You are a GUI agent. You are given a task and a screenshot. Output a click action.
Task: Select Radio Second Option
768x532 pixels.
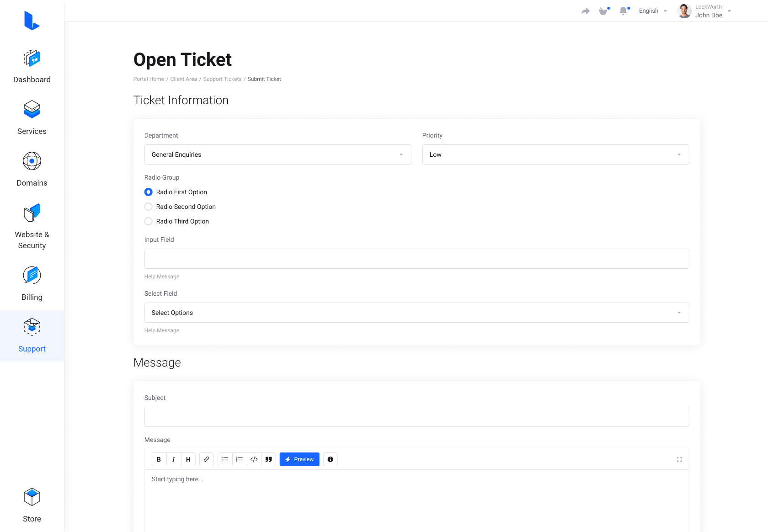tap(149, 207)
